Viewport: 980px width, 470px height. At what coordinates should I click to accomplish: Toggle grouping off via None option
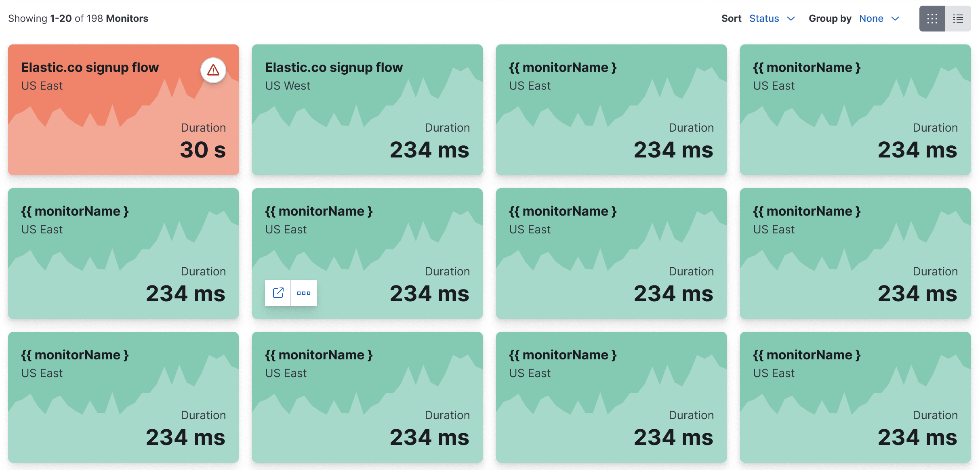(871, 19)
